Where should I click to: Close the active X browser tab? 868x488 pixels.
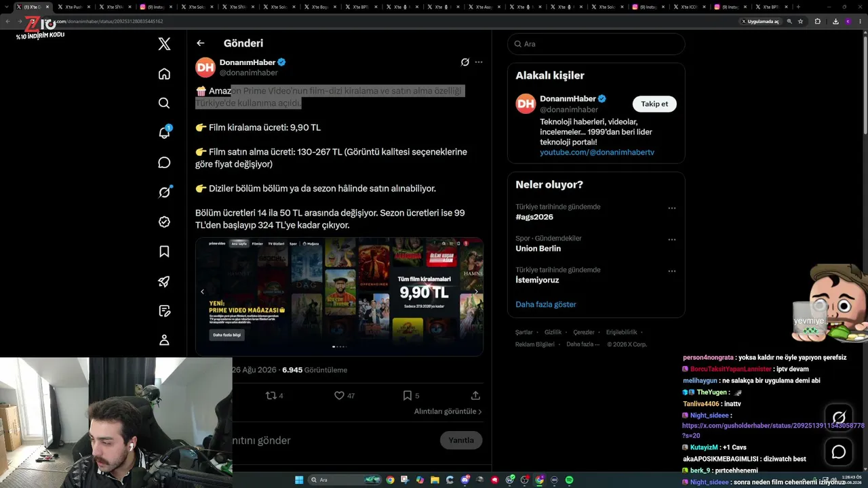(x=47, y=7)
